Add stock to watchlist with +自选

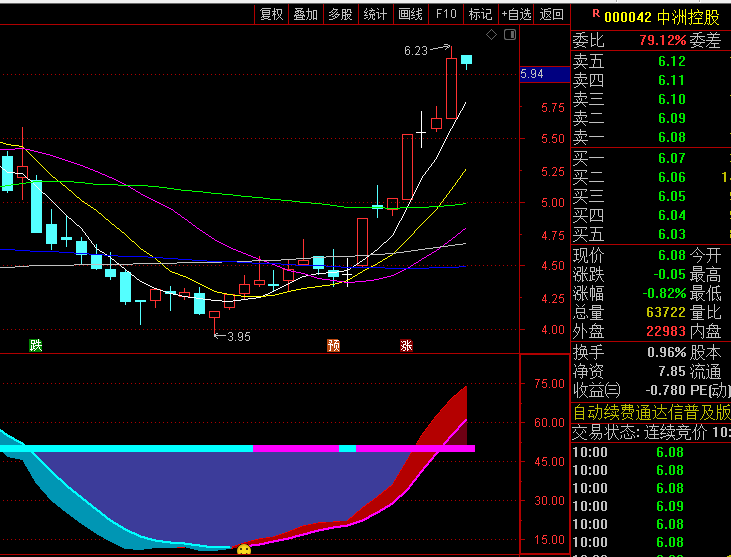pos(516,14)
